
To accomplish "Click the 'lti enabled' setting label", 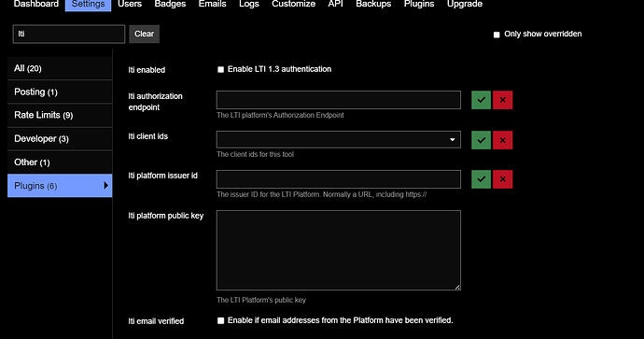I will coord(147,70).
